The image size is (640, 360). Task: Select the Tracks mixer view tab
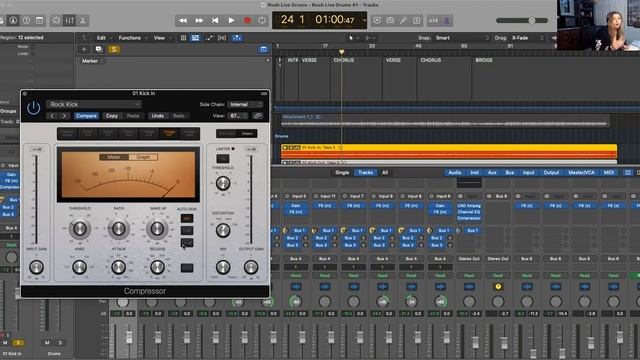coord(365,173)
